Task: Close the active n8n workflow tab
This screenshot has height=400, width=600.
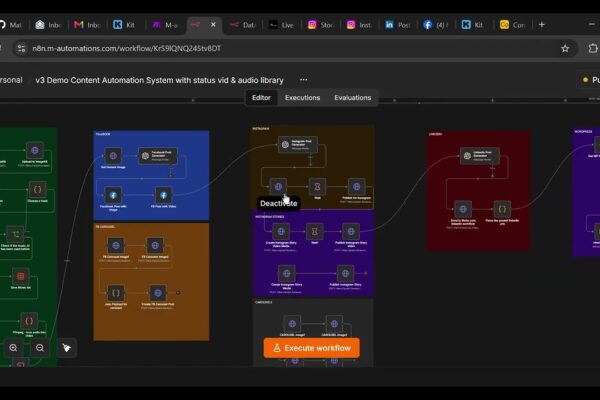Action: coord(213,24)
